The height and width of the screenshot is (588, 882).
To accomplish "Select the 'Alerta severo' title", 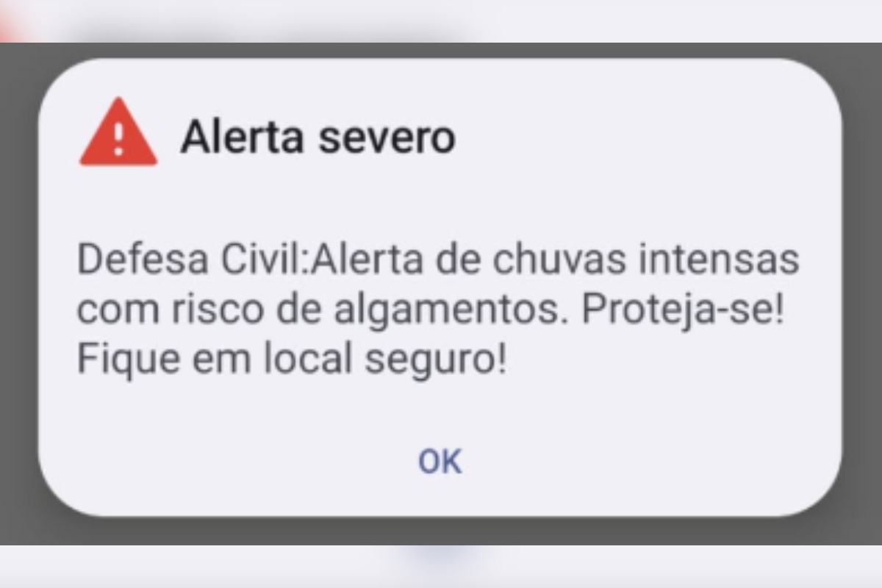I will tap(318, 137).
